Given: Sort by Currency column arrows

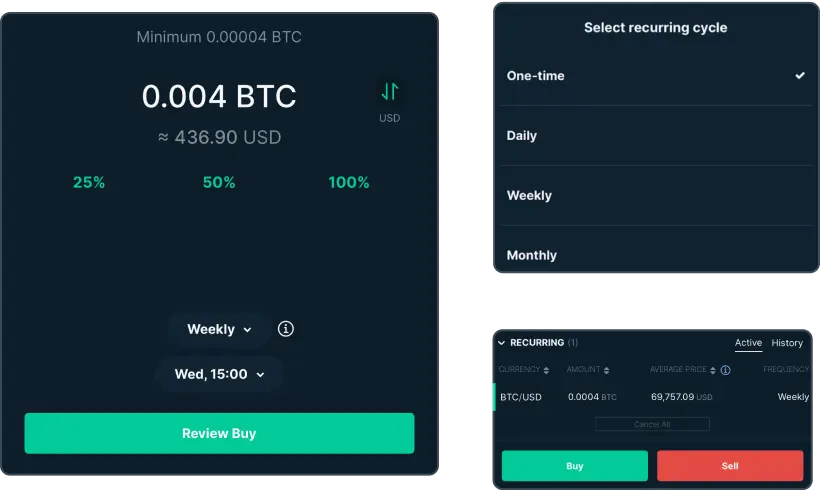Looking at the screenshot, I should click(x=546, y=370).
